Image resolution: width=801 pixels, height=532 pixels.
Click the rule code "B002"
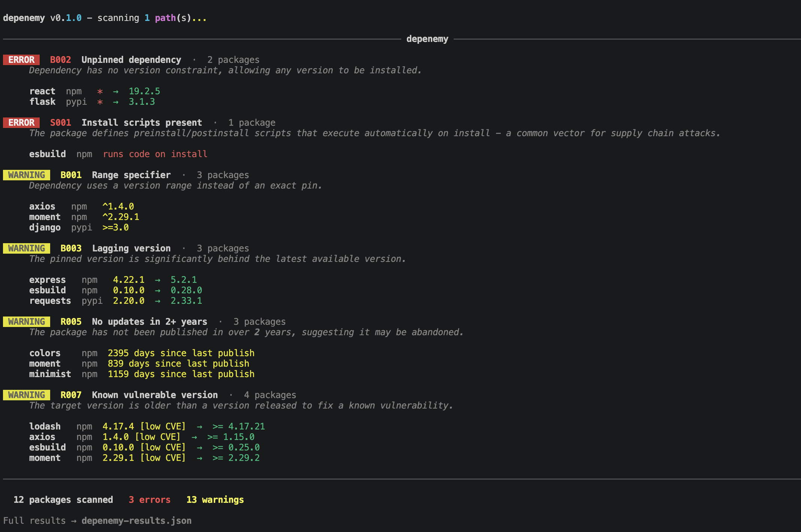[x=61, y=60]
